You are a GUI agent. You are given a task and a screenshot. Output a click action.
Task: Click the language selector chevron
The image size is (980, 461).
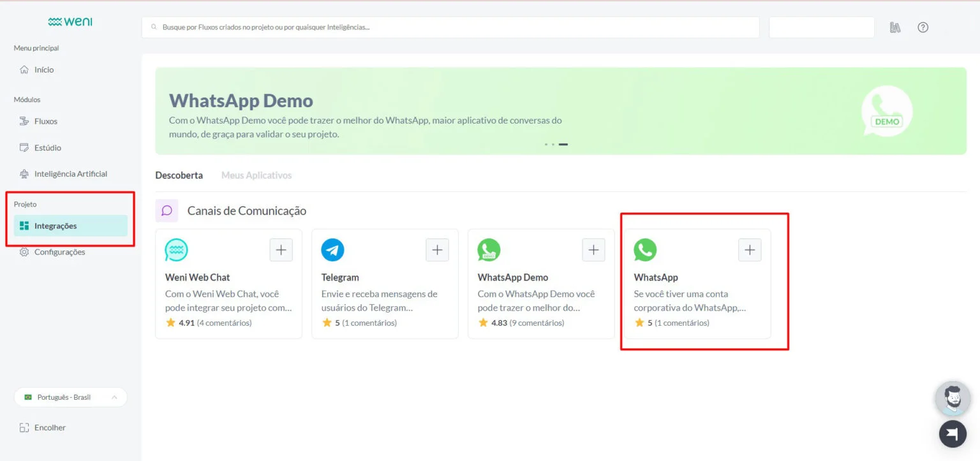(114, 397)
